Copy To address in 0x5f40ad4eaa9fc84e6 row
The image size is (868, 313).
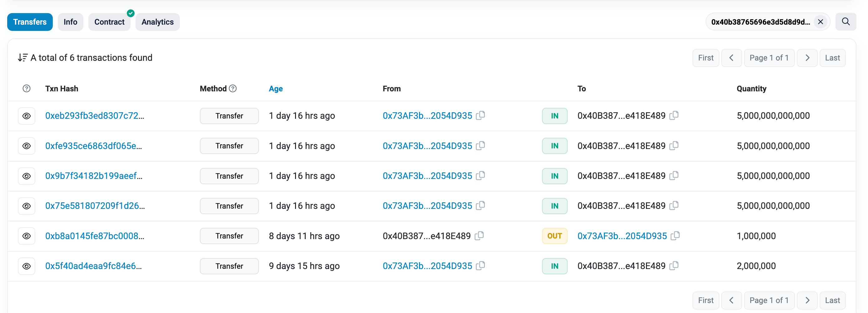(674, 266)
